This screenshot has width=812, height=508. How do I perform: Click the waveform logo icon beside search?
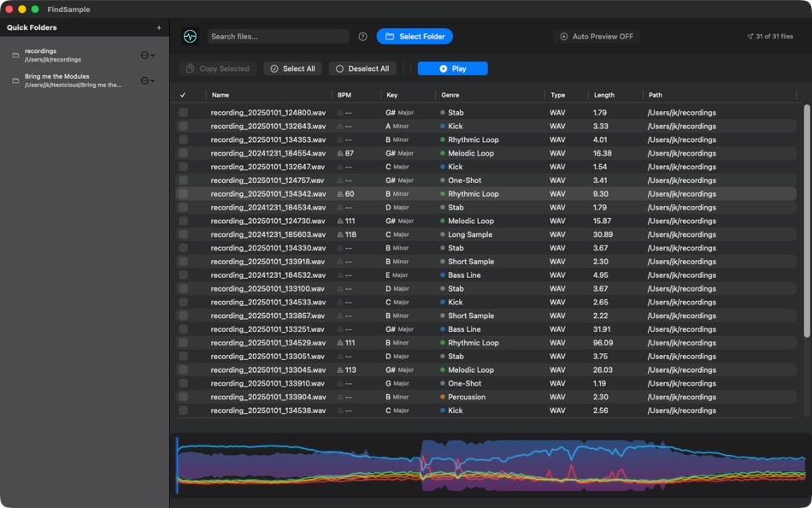[190, 36]
